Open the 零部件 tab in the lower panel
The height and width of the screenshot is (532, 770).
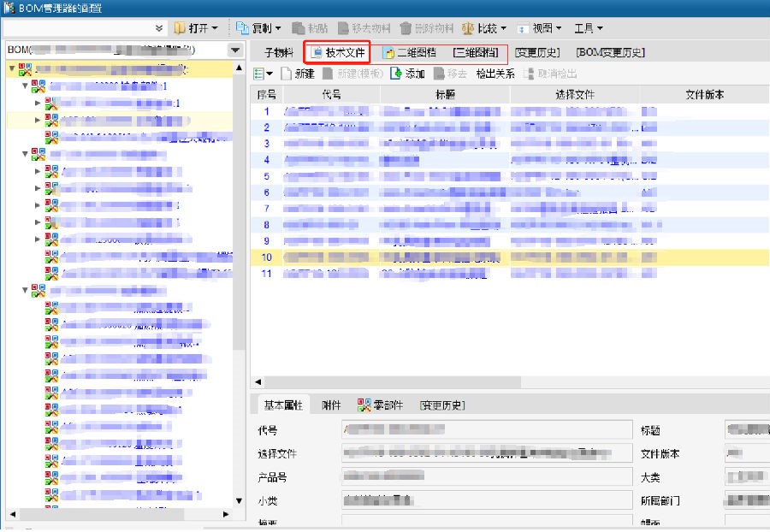pos(380,405)
